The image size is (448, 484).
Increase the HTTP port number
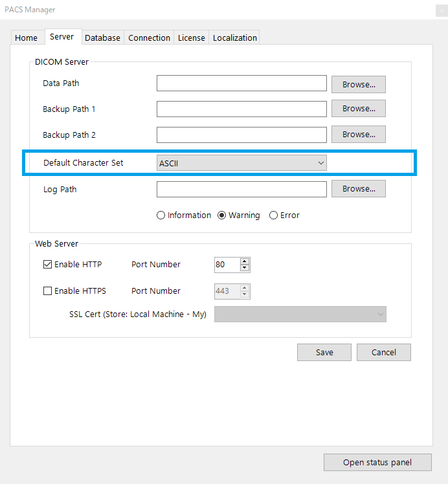245,261
